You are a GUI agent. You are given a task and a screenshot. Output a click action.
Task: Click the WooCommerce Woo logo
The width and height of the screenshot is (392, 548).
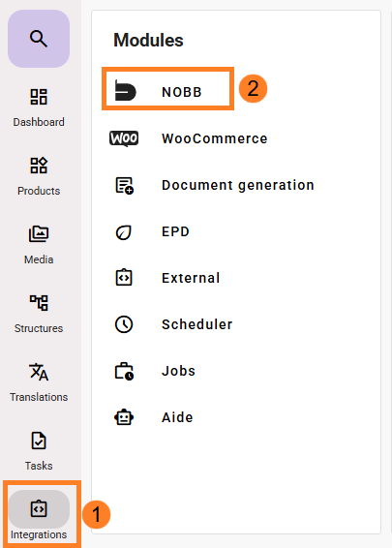click(x=124, y=138)
